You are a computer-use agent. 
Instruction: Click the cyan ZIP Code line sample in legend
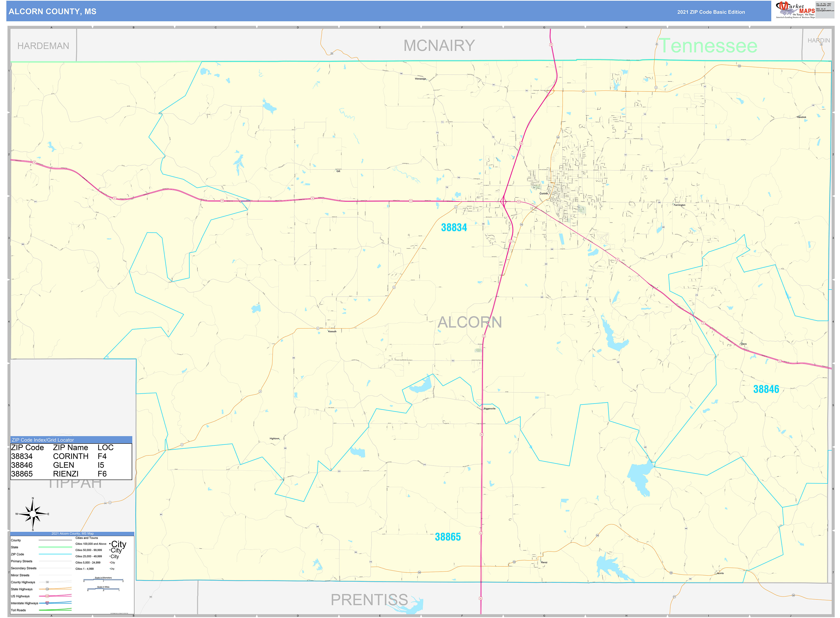(55, 554)
